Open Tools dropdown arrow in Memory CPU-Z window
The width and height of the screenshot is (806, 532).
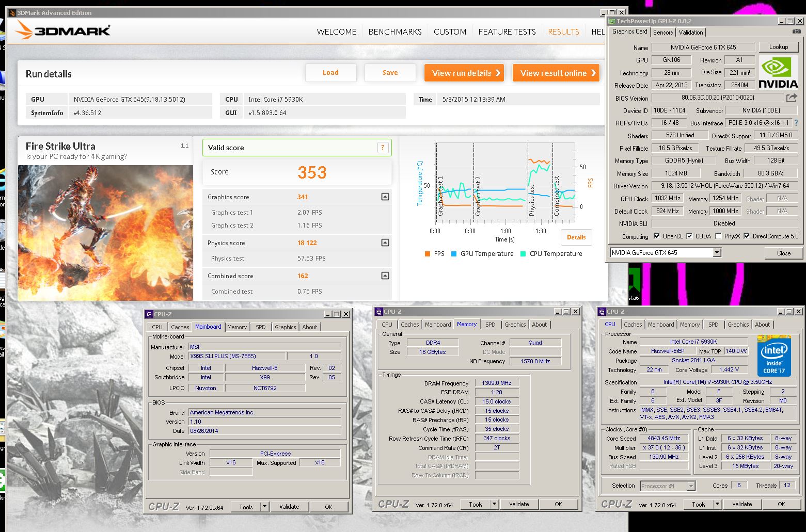pos(494,504)
